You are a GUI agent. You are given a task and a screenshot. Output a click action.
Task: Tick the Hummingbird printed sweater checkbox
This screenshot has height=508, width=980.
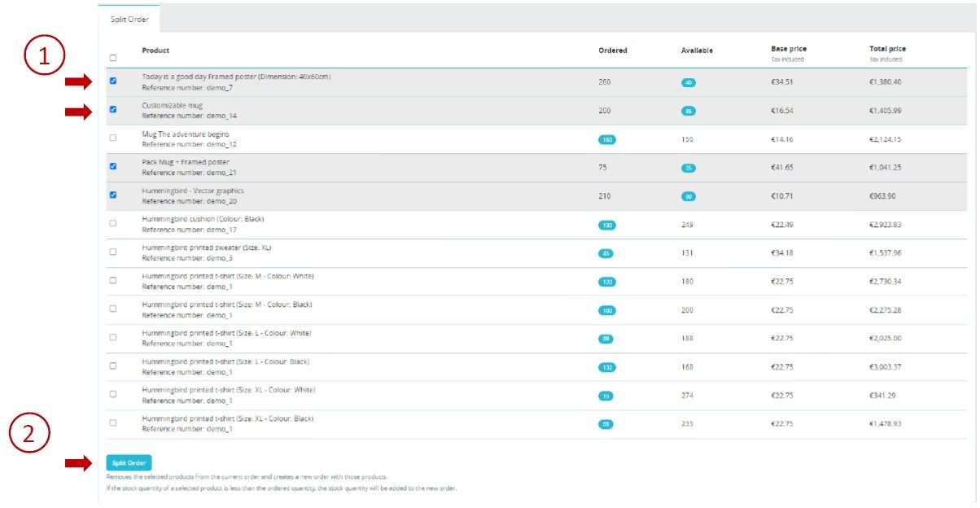pyautogui.click(x=113, y=252)
